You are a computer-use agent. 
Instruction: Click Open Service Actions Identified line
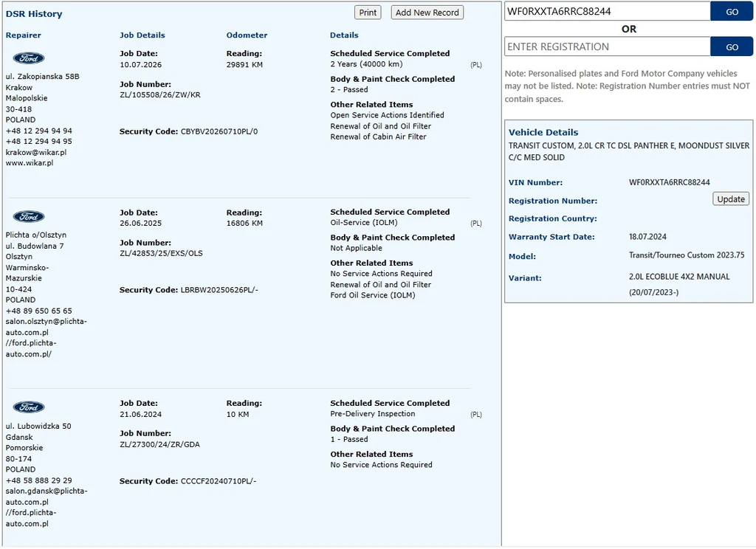(387, 115)
